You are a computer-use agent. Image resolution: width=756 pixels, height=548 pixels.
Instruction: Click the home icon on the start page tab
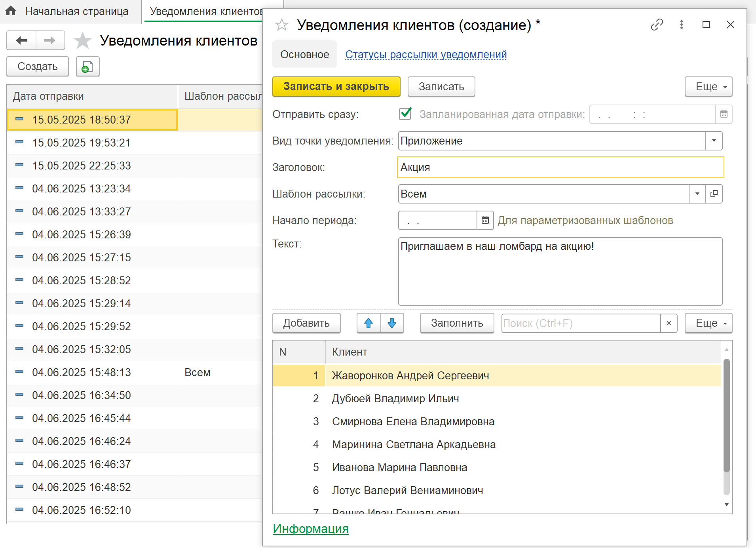[11, 11]
